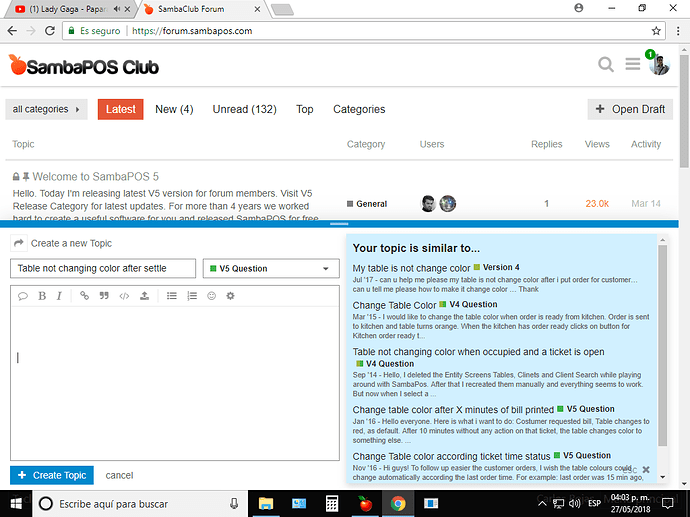Viewport: 690px width, 517px height.
Task: Click similar topics panel scrollbar
Action: pos(662,345)
